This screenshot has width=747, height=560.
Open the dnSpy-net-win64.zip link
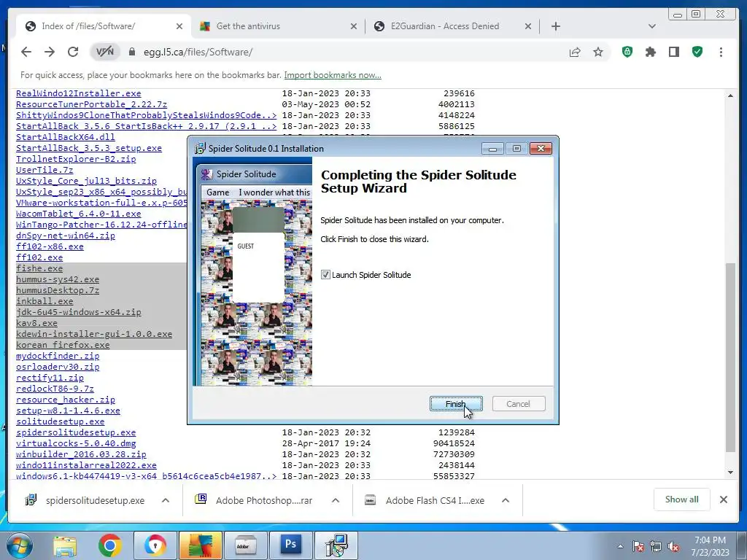(x=65, y=236)
